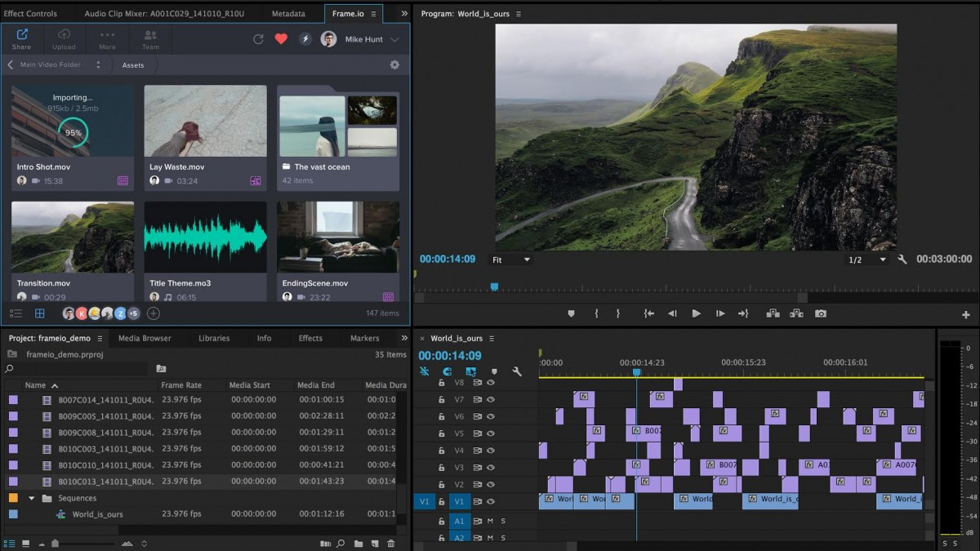The height and width of the screenshot is (551, 980).
Task: Enable Snap in the timeline toolbar
Action: [x=446, y=371]
